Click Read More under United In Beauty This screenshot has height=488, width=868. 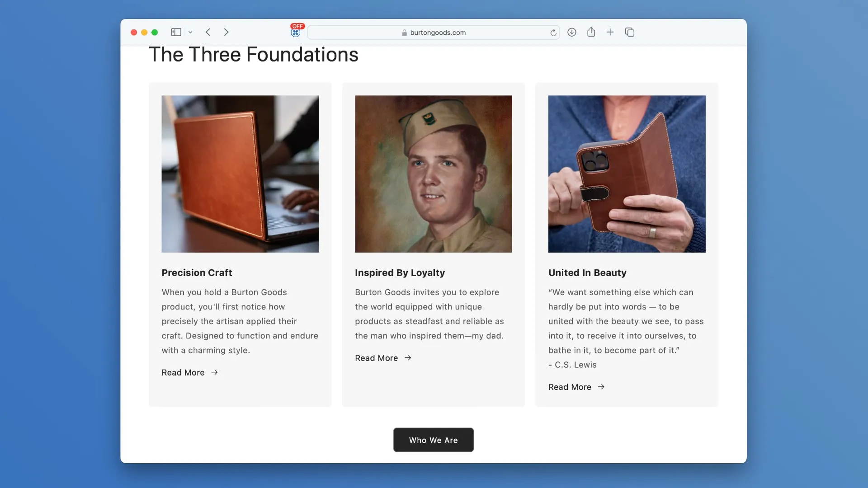pyautogui.click(x=576, y=387)
